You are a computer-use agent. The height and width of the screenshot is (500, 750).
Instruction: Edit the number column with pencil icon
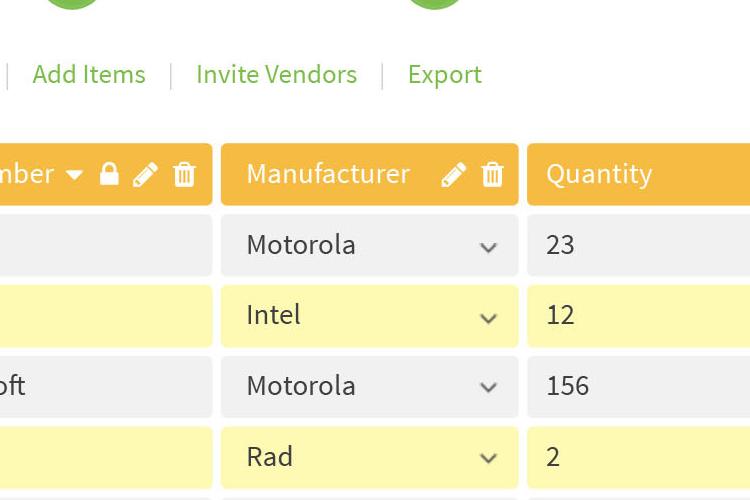(145, 174)
